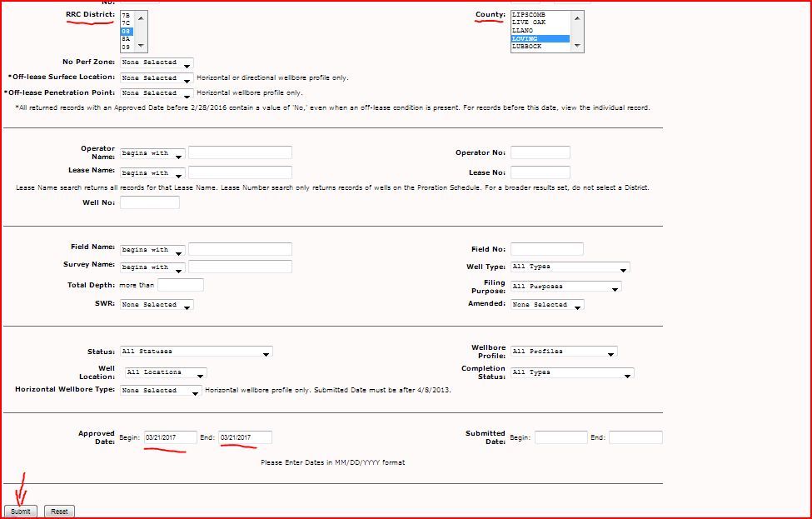Open the Wellbore Profile dropdown
This screenshot has height=519, width=812.
tap(564, 352)
